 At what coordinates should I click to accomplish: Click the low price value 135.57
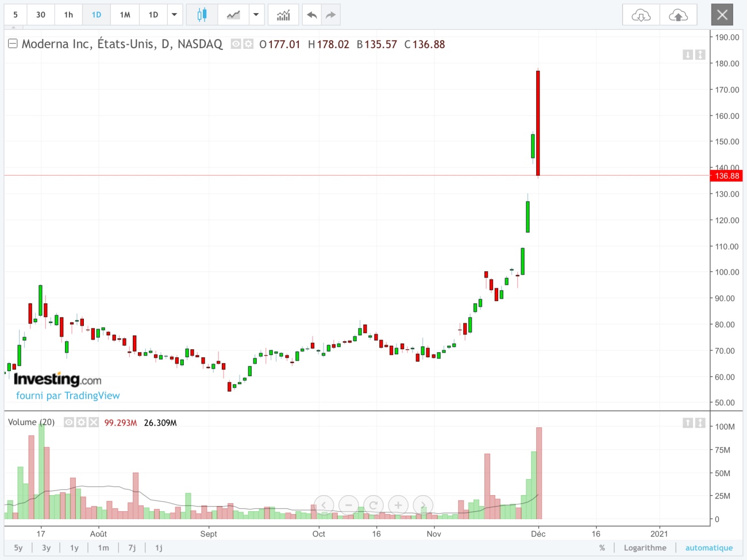(x=381, y=44)
